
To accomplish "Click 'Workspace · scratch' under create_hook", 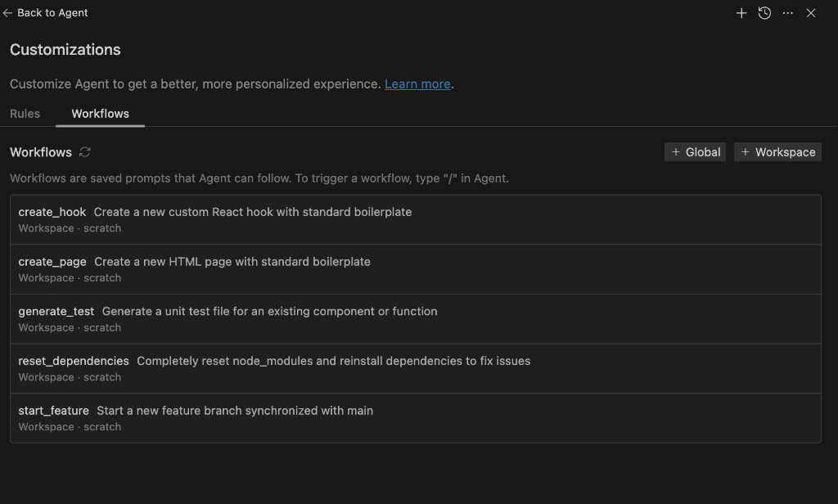I will (x=70, y=228).
